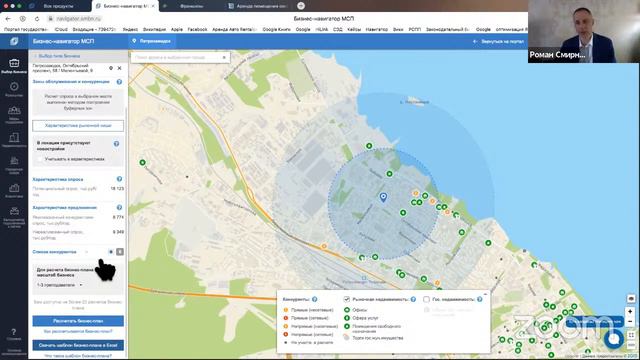
Task: Switch to the Все продукты browser tab
Action: [58, 6]
